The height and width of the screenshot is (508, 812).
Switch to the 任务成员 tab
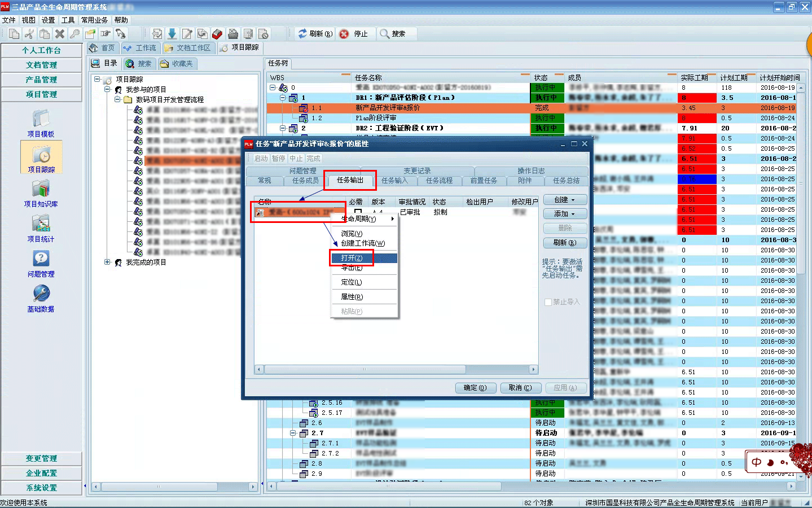(x=305, y=181)
